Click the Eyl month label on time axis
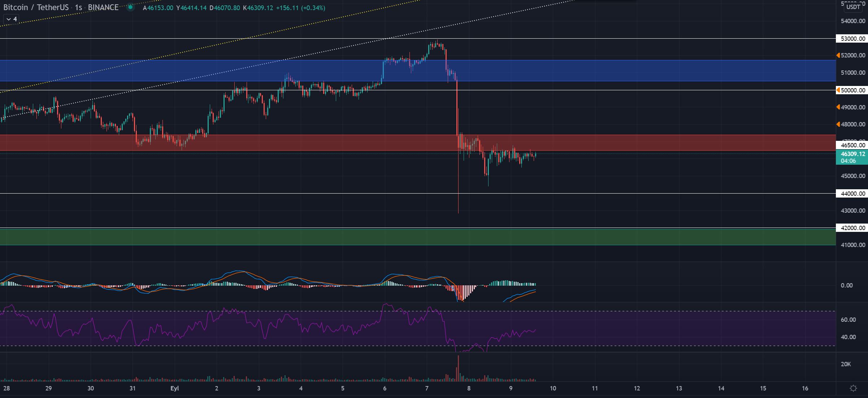Image resolution: width=868 pixels, height=398 pixels. point(174,389)
